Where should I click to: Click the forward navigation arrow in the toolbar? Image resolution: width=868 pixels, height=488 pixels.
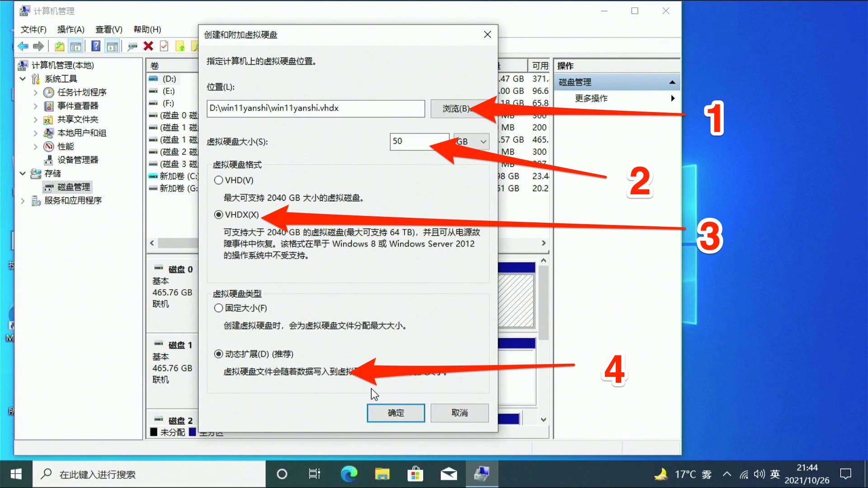pyautogui.click(x=38, y=46)
